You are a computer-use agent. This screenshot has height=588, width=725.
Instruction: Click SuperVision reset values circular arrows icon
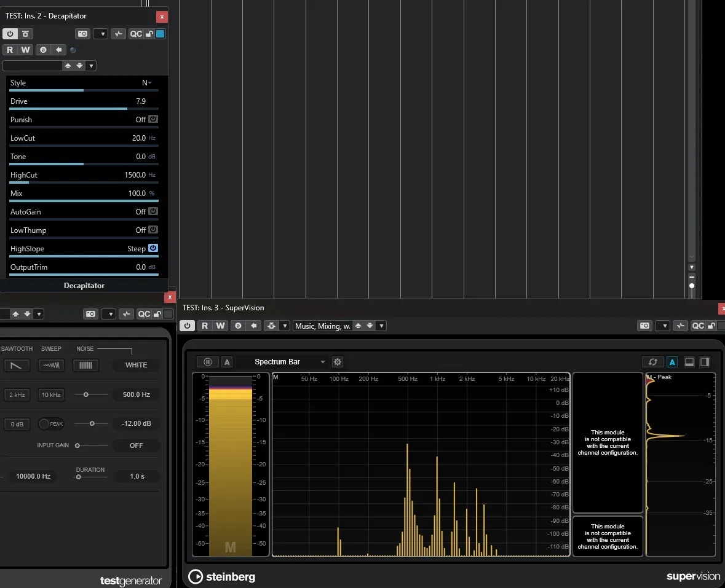coord(653,362)
